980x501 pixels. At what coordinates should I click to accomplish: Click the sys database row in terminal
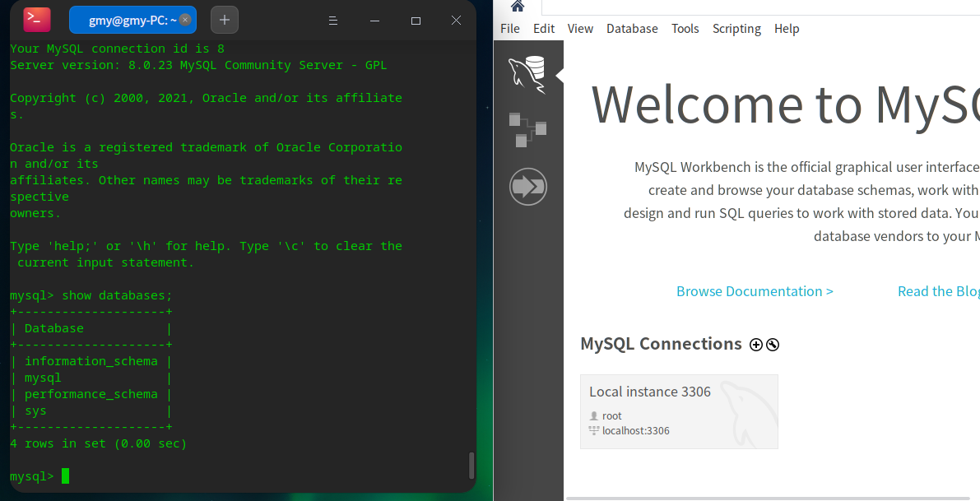91,411
